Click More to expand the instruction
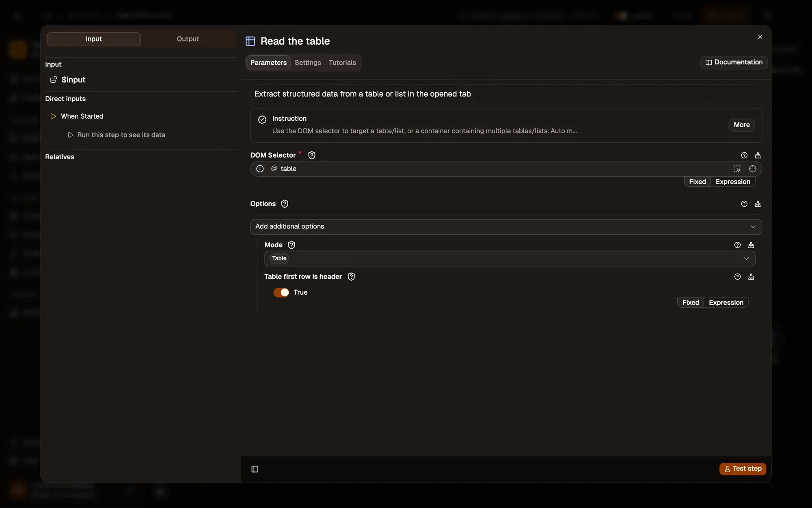This screenshot has height=508, width=812. tap(742, 125)
